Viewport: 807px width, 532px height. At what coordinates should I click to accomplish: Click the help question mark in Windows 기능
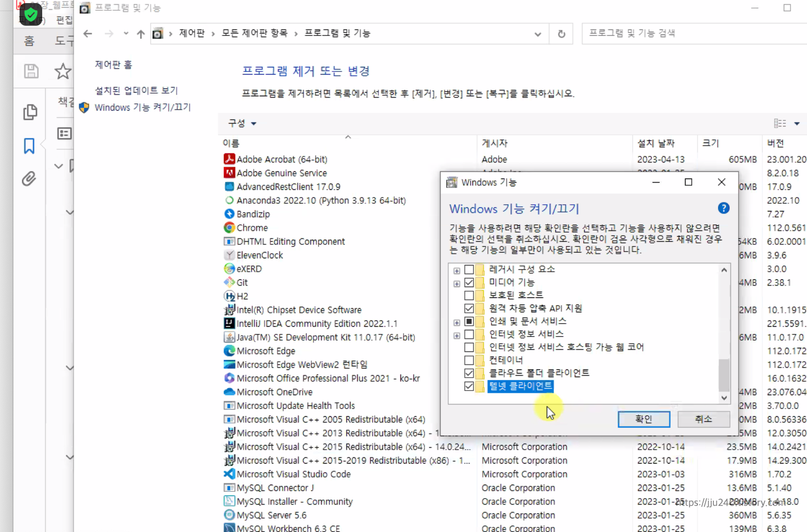point(723,208)
